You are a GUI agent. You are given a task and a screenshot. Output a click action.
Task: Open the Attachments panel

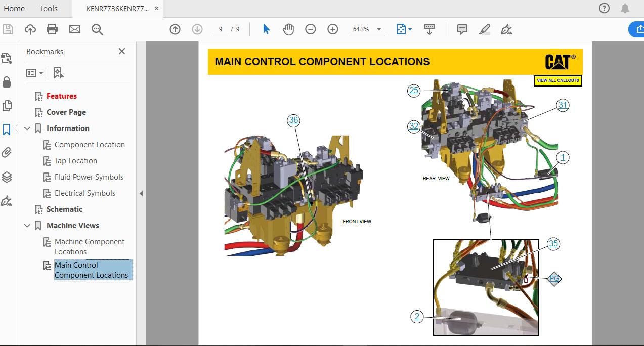(x=7, y=152)
